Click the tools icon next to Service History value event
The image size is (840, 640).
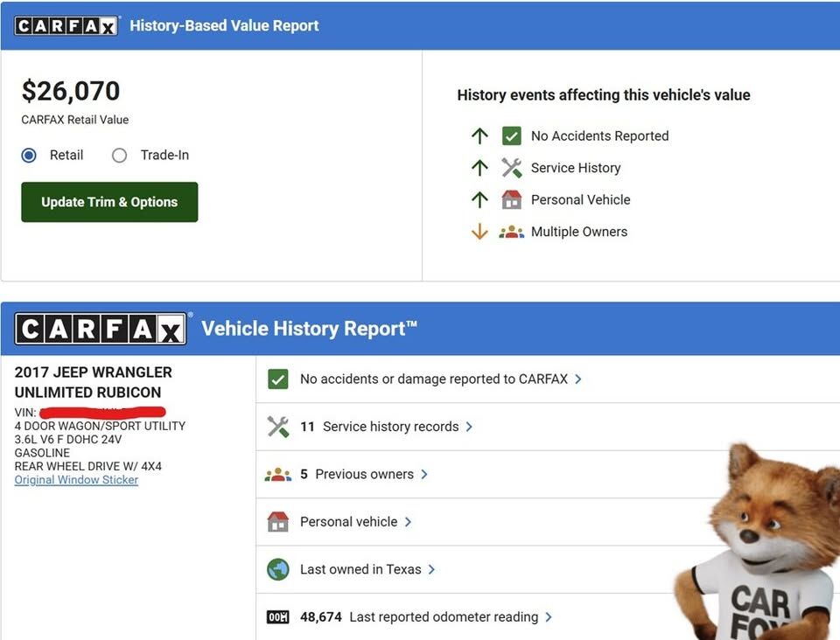(512, 168)
